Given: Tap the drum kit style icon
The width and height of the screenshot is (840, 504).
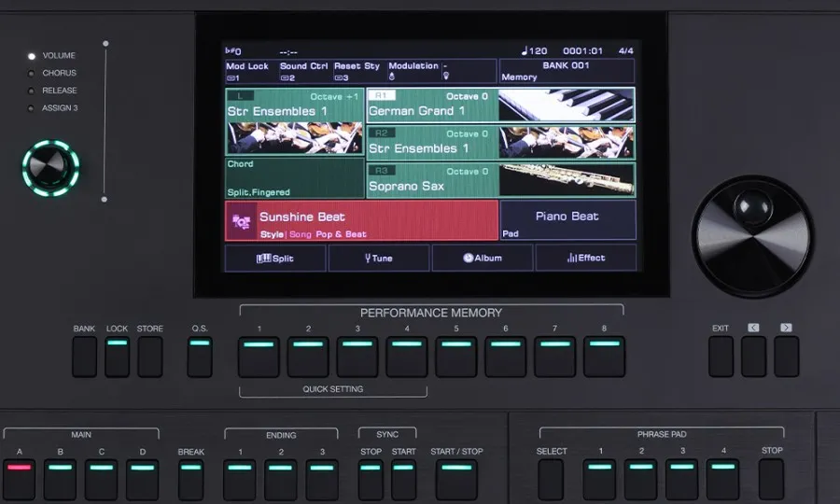Looking at the screenshot, I should (241, 221).
